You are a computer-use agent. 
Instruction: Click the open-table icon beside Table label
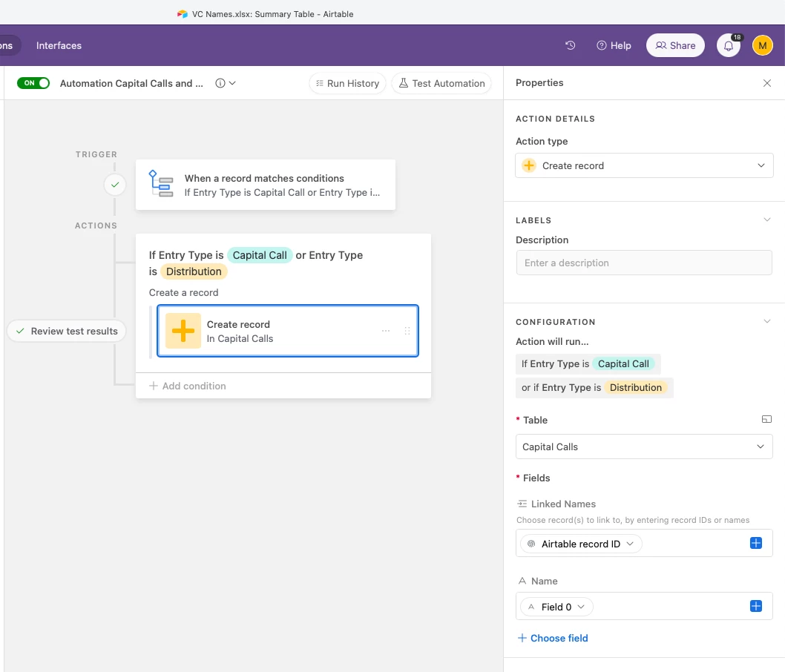point(766,419)
